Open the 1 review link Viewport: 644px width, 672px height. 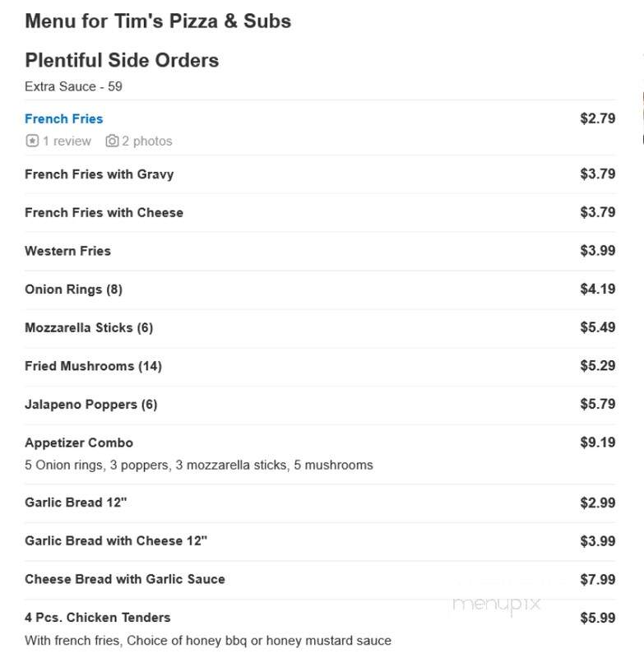pos(67,141)
